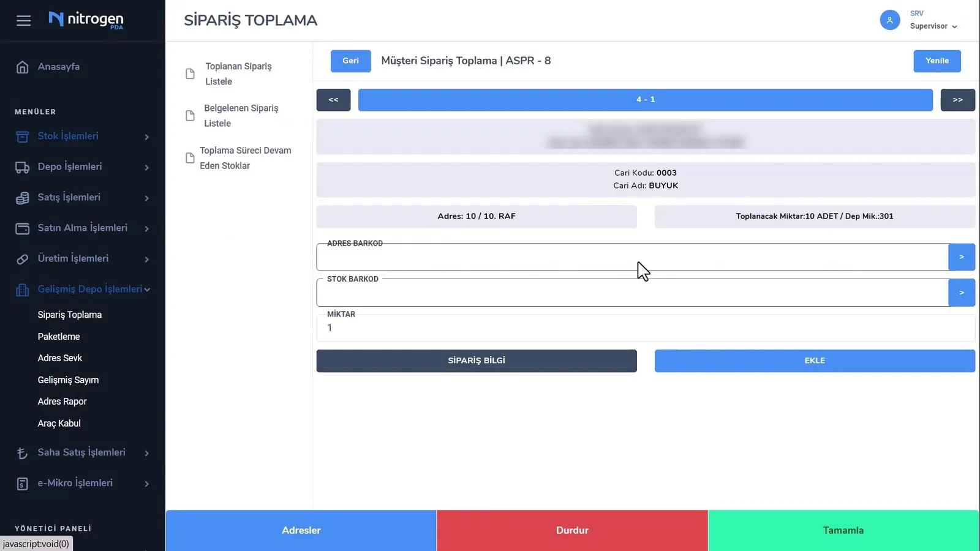The image size is (980, 551).
Task: Click the Gelişmiş Depo İşlemleri building icon
Action: pyautogui.click(x=22, y=290)
